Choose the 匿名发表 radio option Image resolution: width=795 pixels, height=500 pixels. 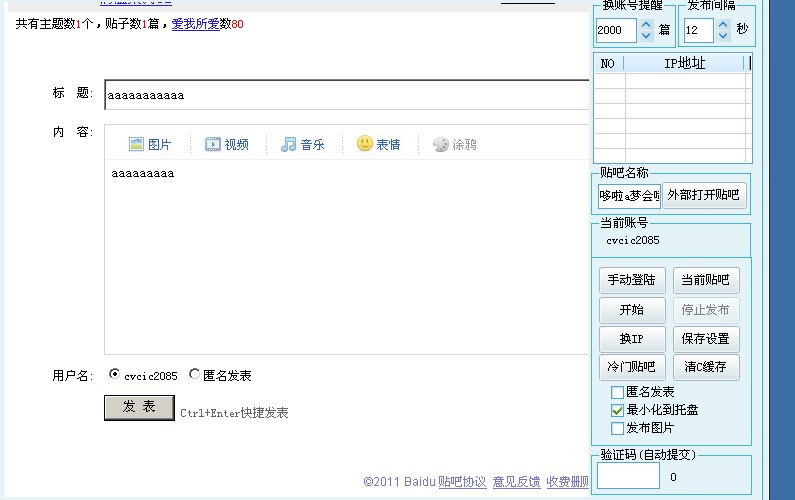194,374
